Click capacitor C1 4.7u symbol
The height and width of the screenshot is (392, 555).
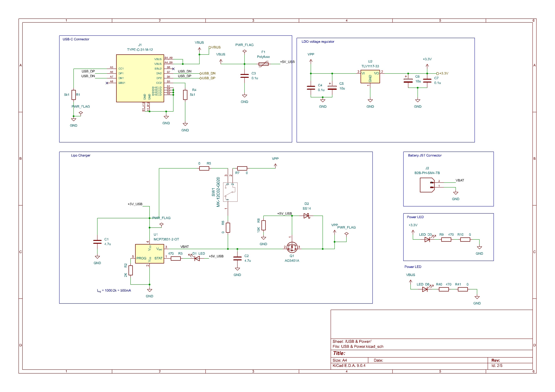click(x=97, y=242)
